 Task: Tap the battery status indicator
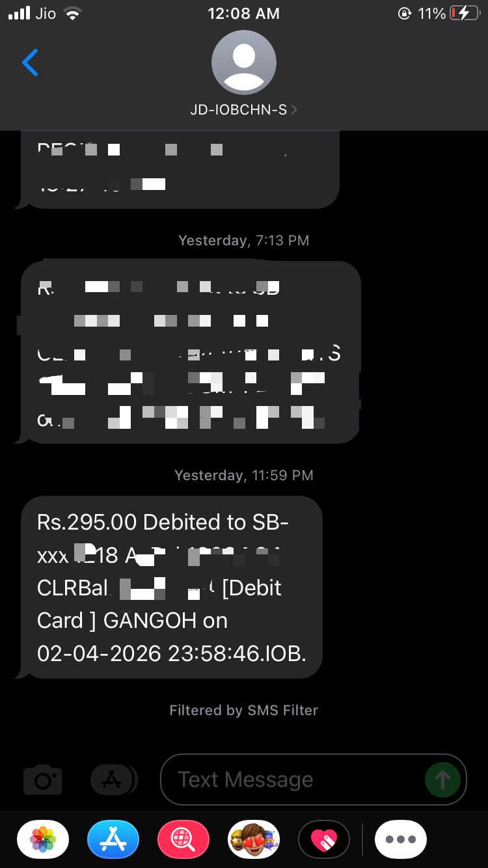[465, 14]
